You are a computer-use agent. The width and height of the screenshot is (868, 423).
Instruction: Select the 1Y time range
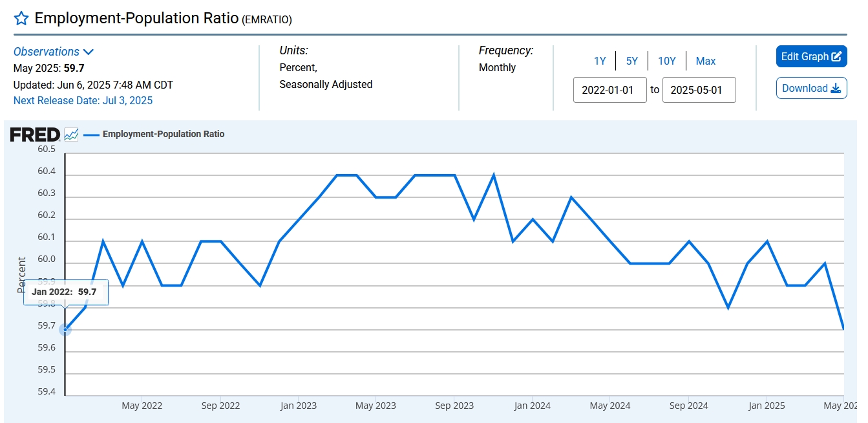point(600,61)
